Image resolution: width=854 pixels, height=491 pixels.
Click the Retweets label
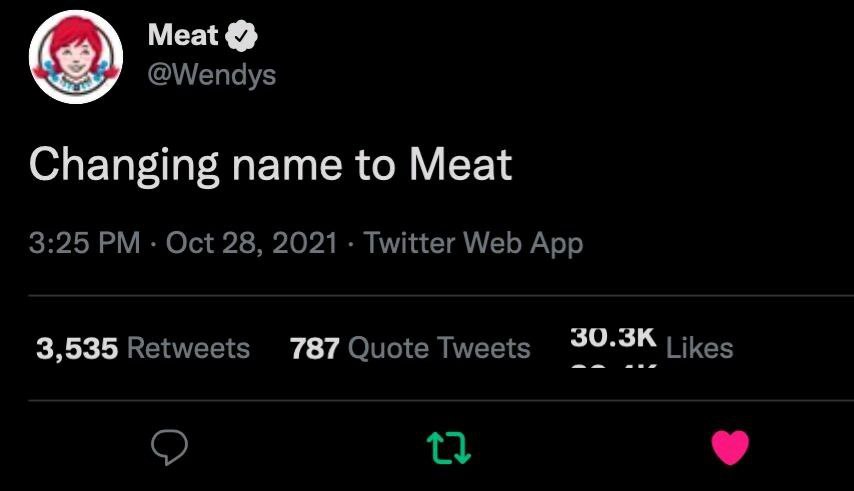tap(189, 348)
